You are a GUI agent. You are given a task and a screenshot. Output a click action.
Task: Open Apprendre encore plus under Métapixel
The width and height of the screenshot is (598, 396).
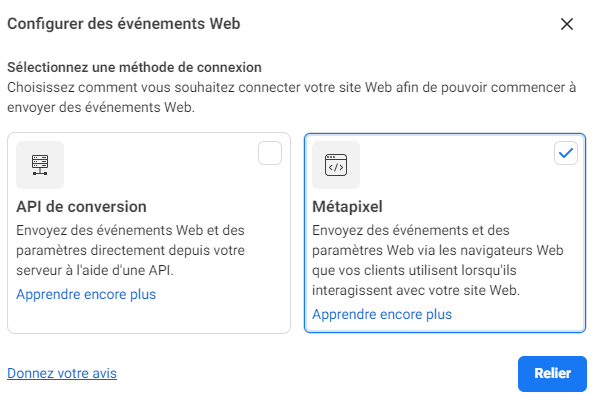tap(382, 314)
